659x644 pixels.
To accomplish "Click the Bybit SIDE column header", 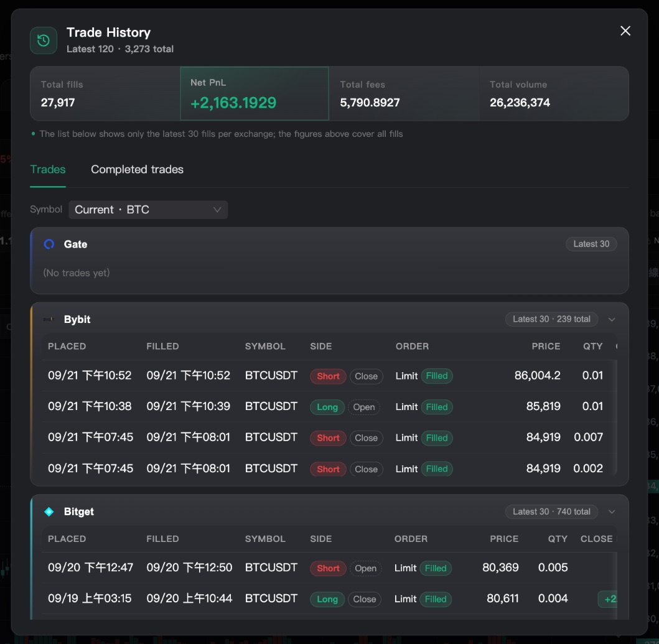I will [x=321, y=347].
